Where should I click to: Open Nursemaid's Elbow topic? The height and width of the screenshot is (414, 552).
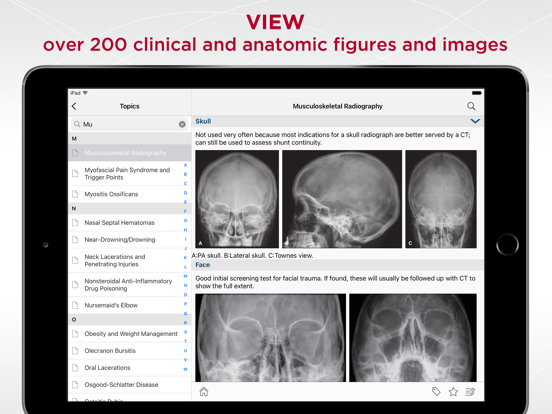tap(130, 305)
